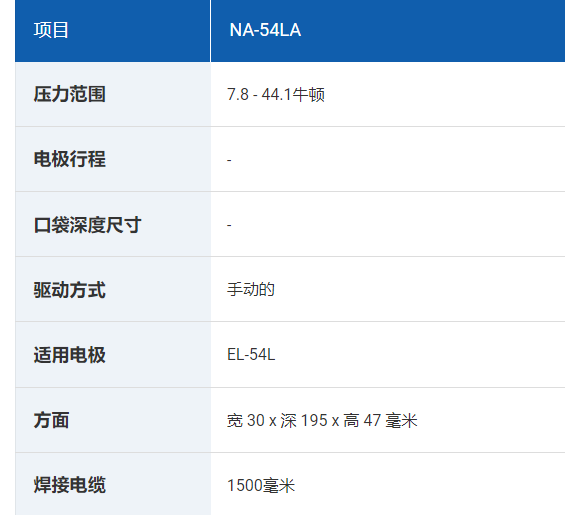Select the 压力范围 row label

click(x=70, y=94)
